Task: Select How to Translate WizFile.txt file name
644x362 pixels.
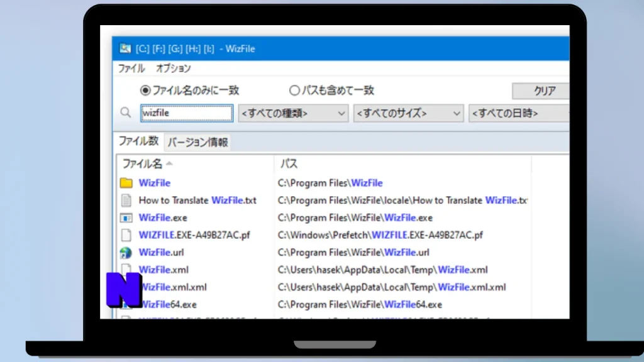Action: coord(197,200)
